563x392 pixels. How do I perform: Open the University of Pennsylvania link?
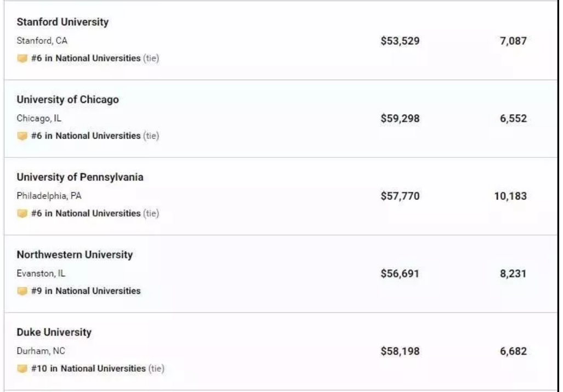(80, 177)
